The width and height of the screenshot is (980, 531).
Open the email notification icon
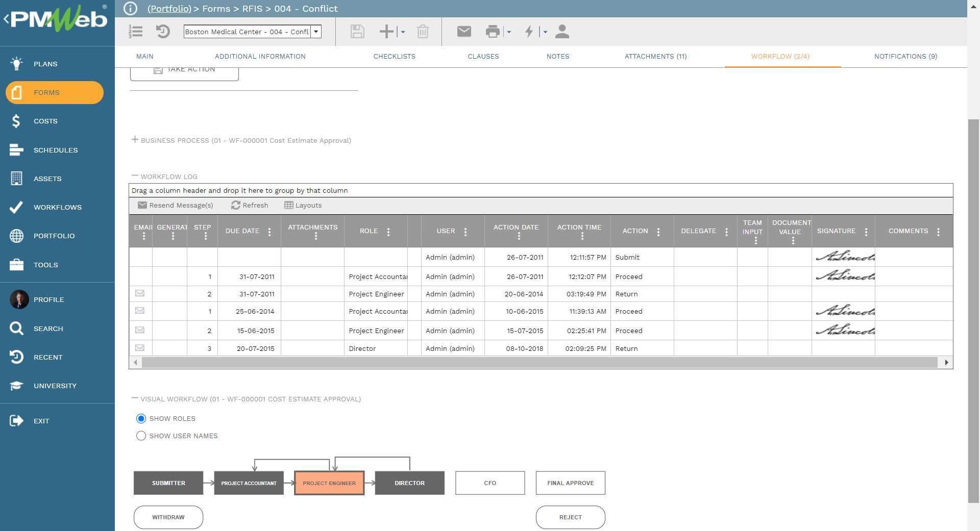pos(463,32)
